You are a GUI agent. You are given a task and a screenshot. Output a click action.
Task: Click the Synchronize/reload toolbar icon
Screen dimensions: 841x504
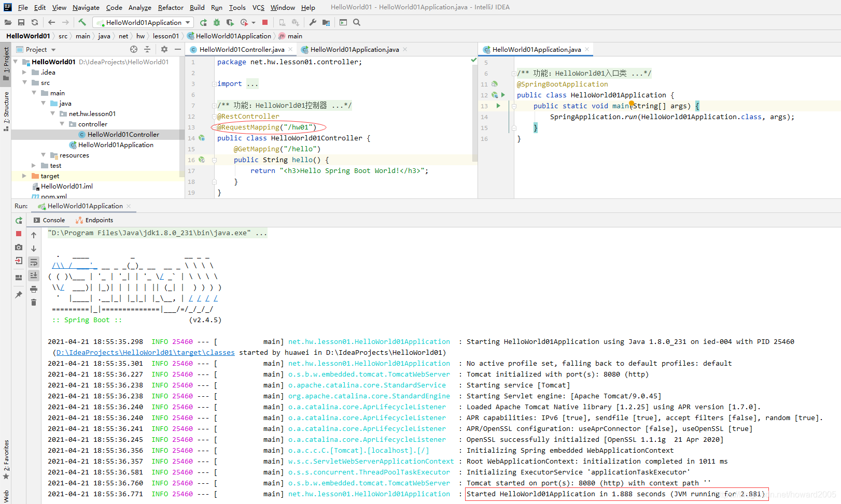click(x=35, y=22)
